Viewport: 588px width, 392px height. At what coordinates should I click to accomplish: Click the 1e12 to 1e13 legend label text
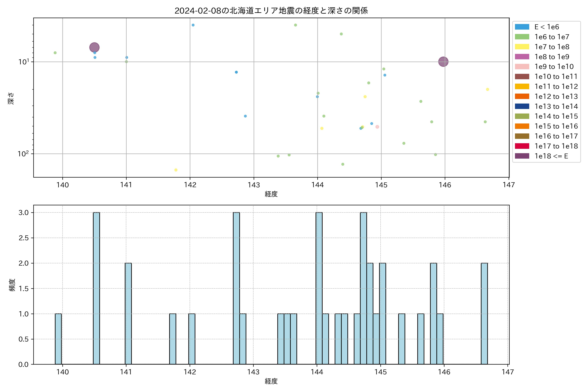tap(556, 97)
